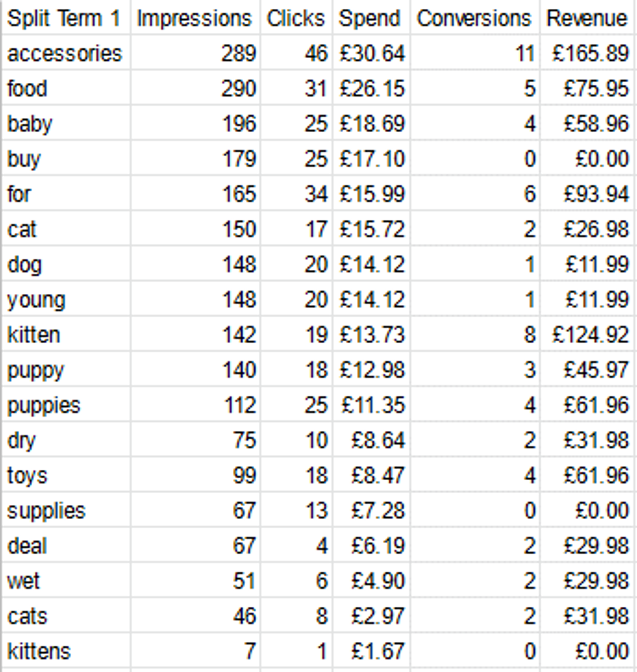This screenshot has width=637, height=672.
Task: Click the £165.89 revenue cell
Action: click(587, 53)
